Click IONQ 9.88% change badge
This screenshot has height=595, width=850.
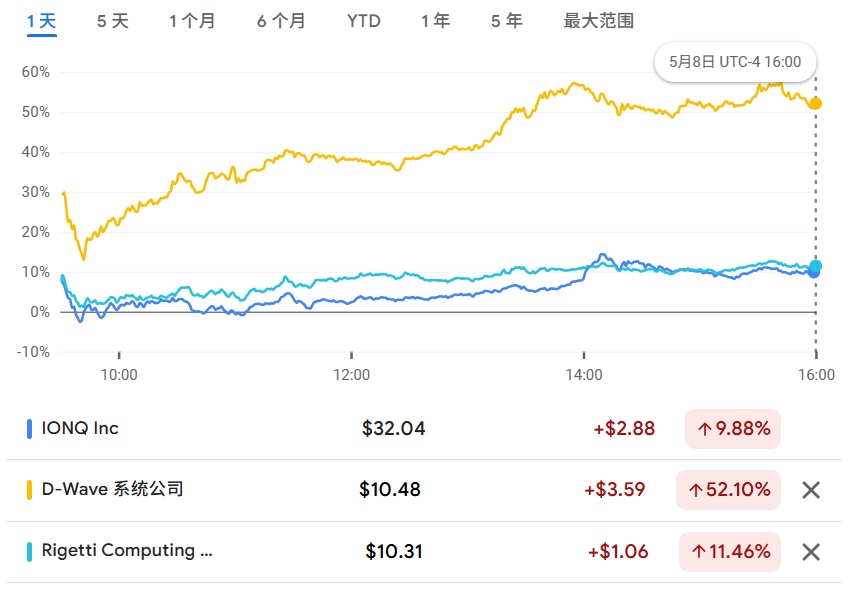(x=733, y=429)
